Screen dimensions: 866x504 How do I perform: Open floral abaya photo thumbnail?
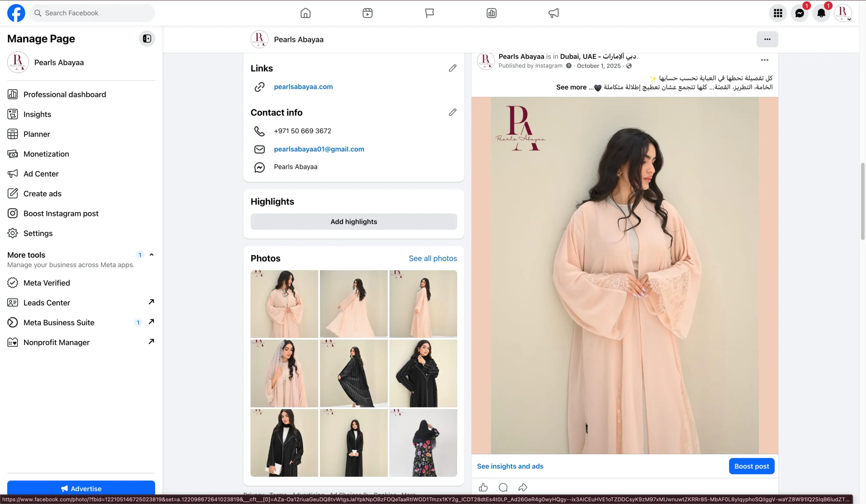click(x=423, y=443)
